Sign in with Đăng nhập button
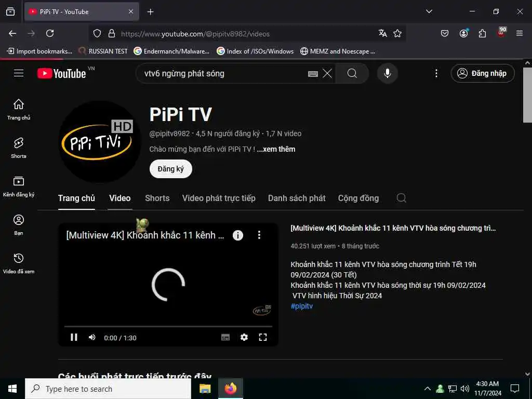This screenshot has height=399, width=532. 483,73
